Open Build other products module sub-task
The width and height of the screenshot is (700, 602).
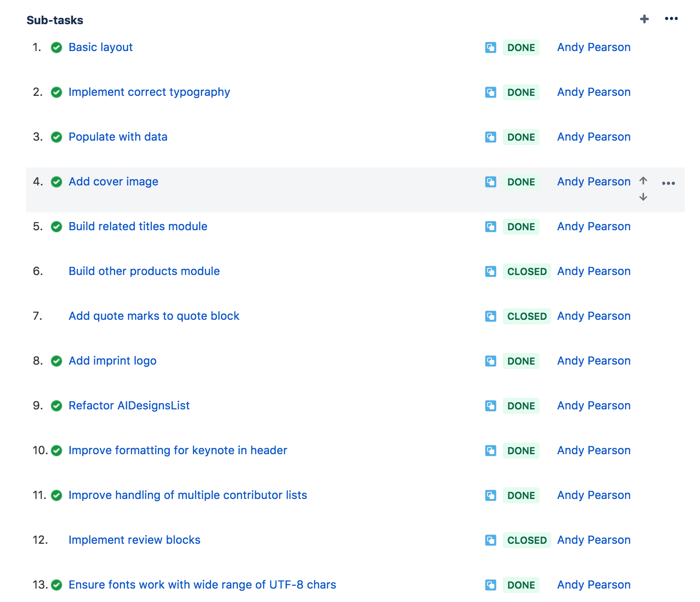[144, 271]
